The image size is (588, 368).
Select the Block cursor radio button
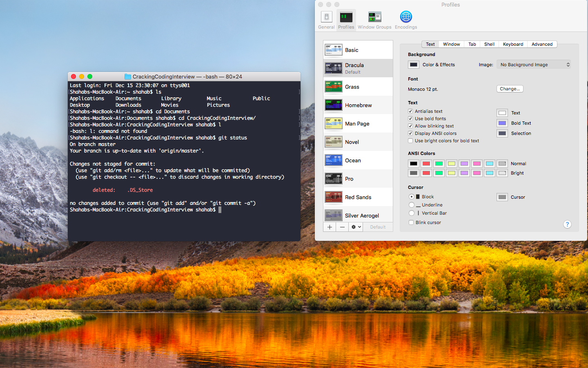pyautogui.click(x=412, y=197)
